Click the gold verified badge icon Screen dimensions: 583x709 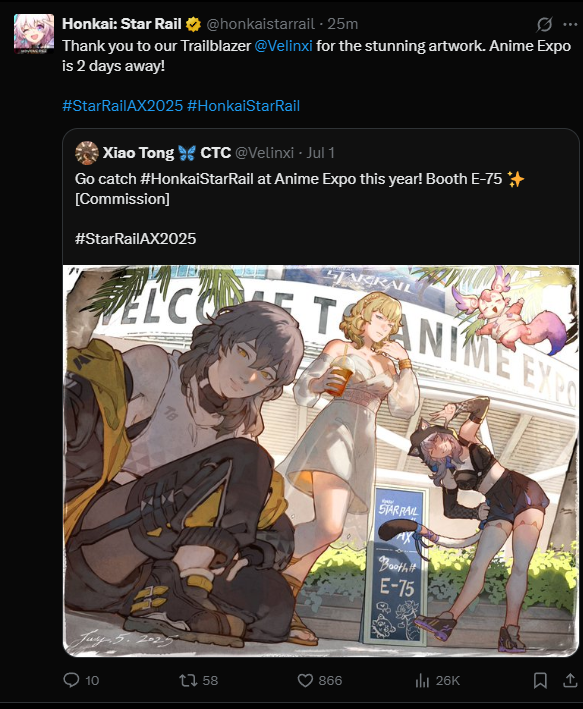coord(194,24)
